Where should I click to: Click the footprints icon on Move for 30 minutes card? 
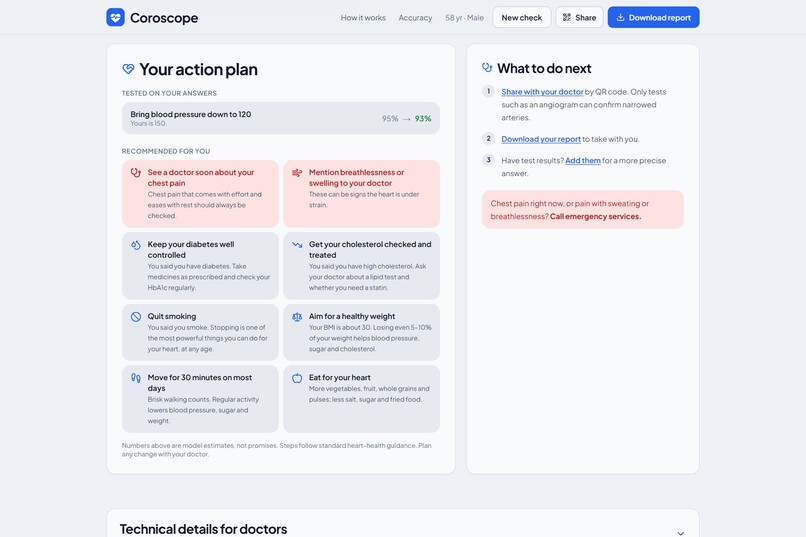136,378
